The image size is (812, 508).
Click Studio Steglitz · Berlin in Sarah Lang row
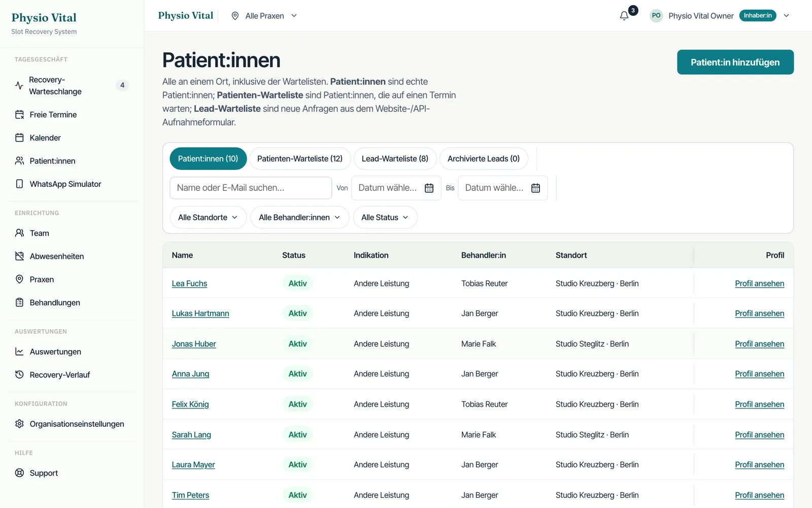pyautogui.click(x=592, y=435)
